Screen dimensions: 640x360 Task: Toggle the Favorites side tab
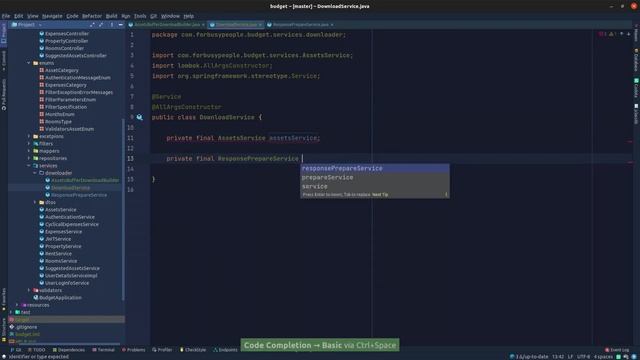[x=4, y=299]
